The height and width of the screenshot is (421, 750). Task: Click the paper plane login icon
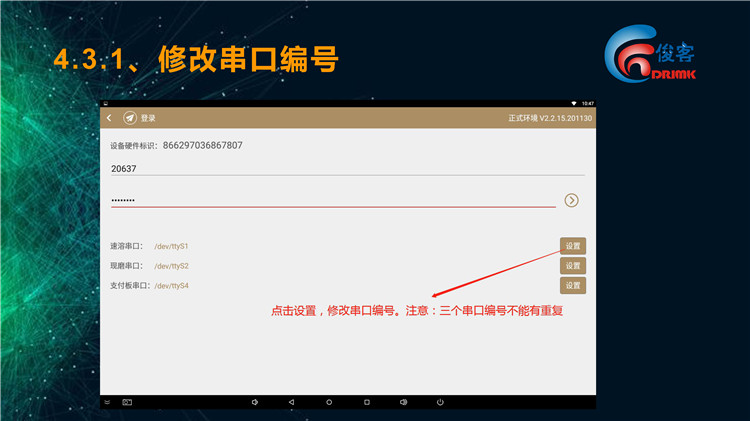pyautogui.click(x=130, y=118)
